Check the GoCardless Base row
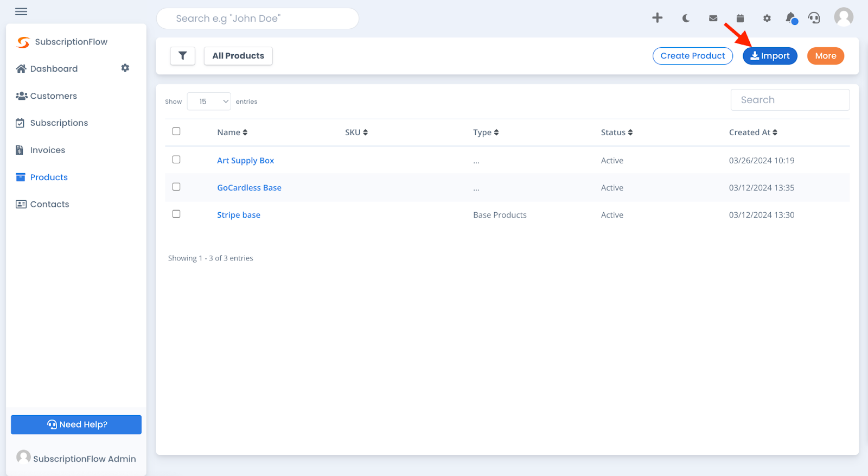 (x=176, y=187)
